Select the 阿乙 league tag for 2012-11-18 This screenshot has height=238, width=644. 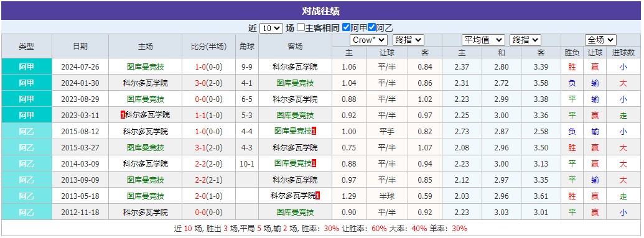[27, 213]
